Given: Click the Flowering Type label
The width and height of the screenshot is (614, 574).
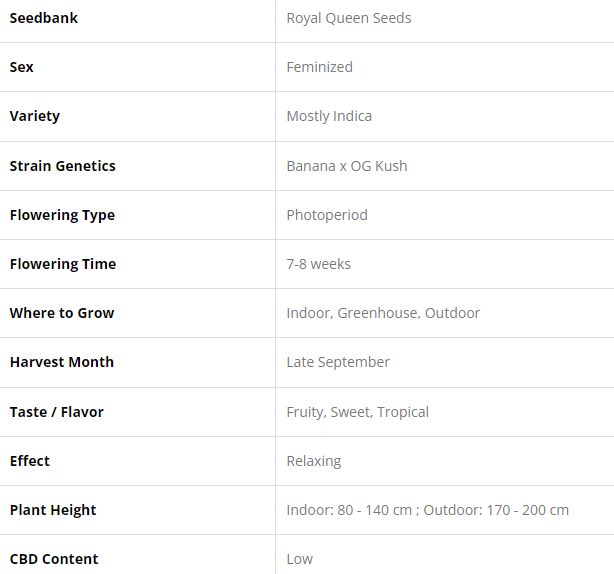Looking at the screenshot, I should (x=62, y=215).
